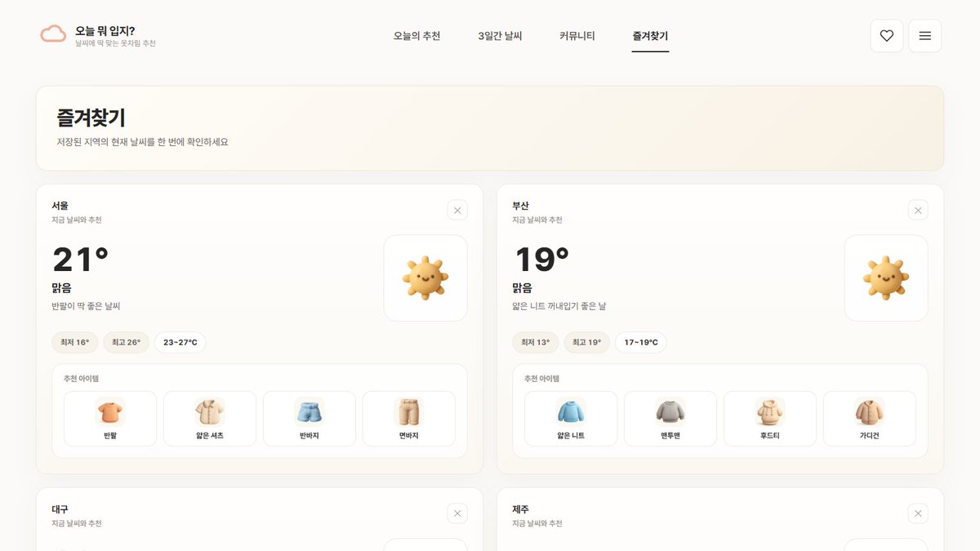Open favorites via heart icon button

[x=887, y=36]
